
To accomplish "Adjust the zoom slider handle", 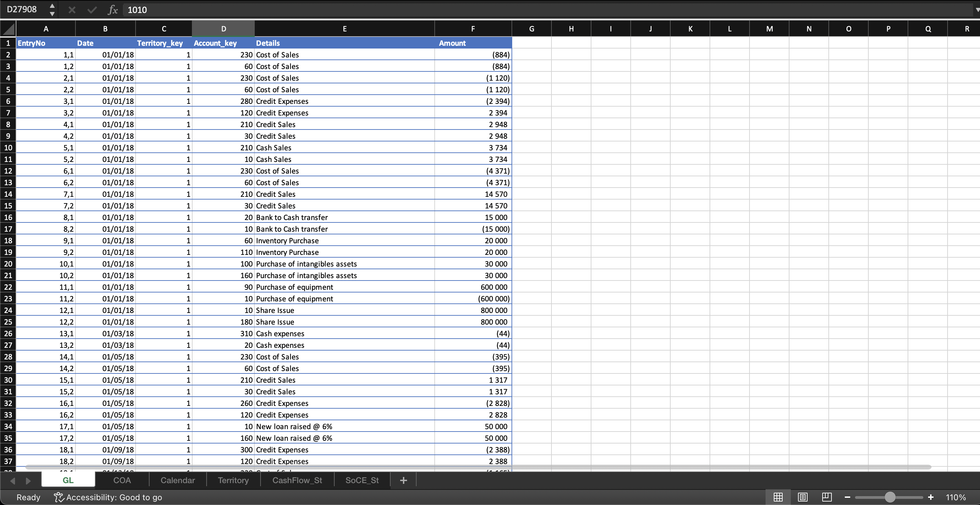I will click(x=890, y=497).
